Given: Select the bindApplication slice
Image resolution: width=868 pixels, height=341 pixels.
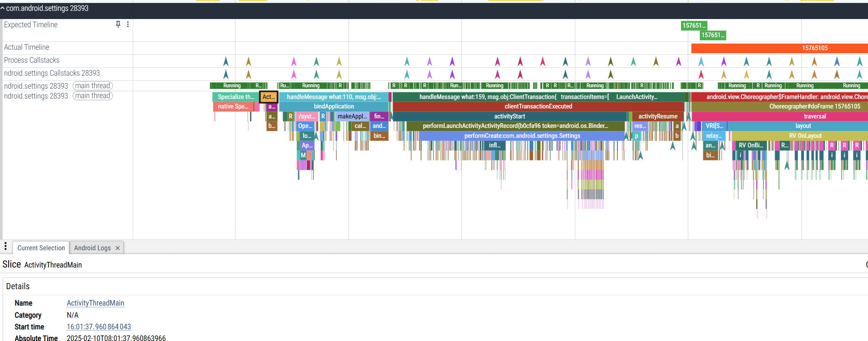Looking at the screenshot, I should pos(334,106).
